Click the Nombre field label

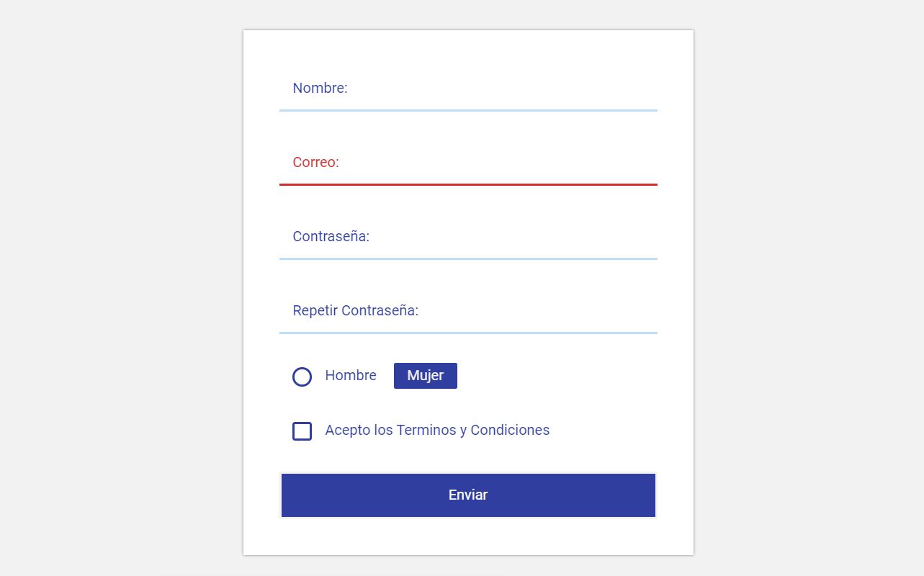pyautogui.click(x=320, y=88)
